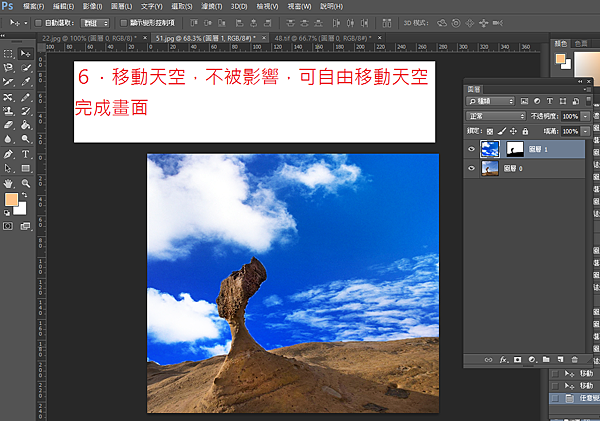Enable the 顯示變形控制項 checkbox
The height and width of the screenshot is (421, 600).
[124, 23]
